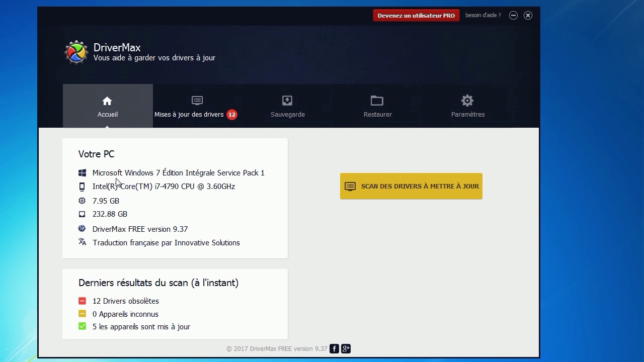Image resolution: width=644 pixels, height=362 pixels.
Task: Open the Paramètres tab
Action: click(x=467, y=106)
